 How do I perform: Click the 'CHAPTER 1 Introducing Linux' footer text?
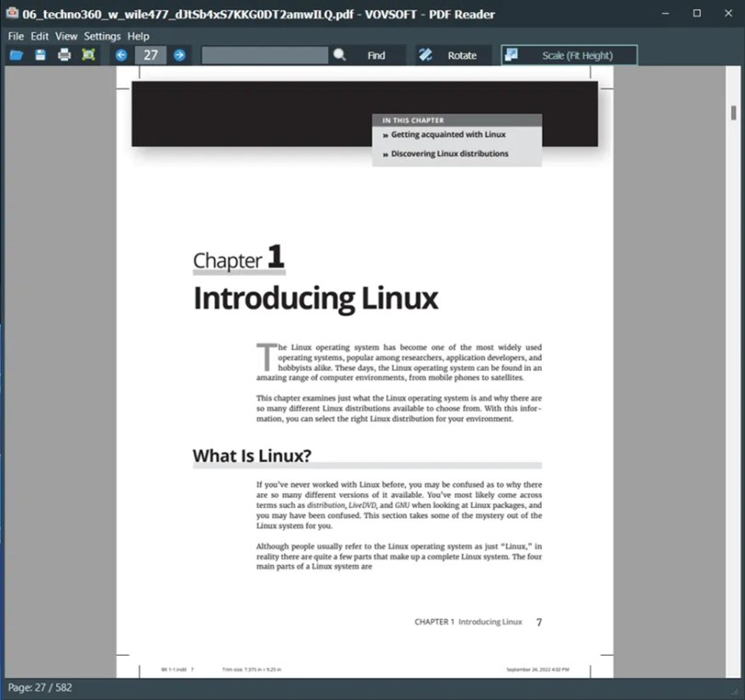(468, 622)
